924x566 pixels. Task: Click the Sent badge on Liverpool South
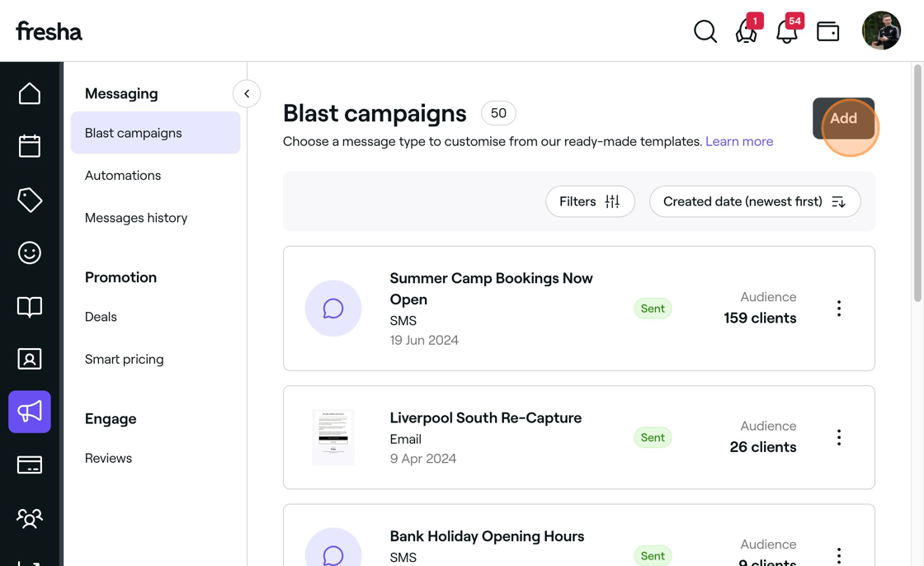[x=653, y=437]
